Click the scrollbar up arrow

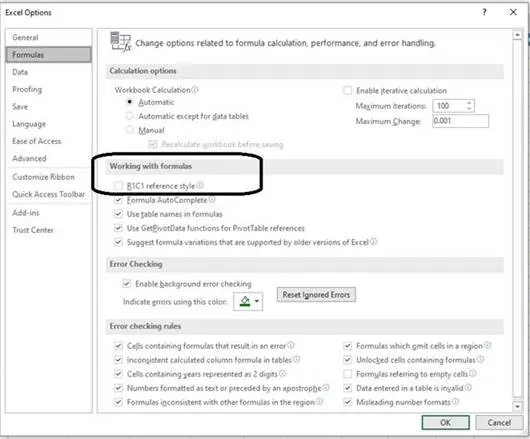pyautogui.click(x=517, y=35)
